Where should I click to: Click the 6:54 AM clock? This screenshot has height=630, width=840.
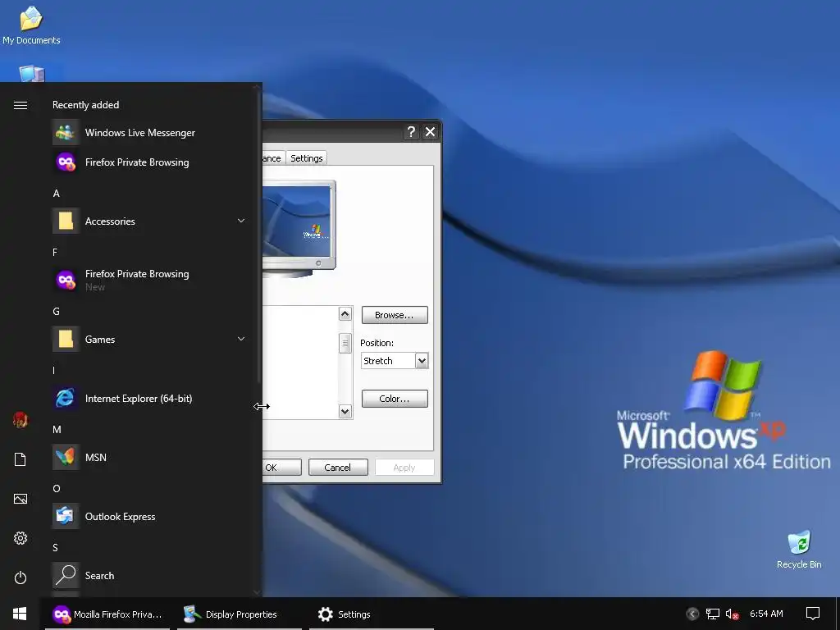point(766,614)
